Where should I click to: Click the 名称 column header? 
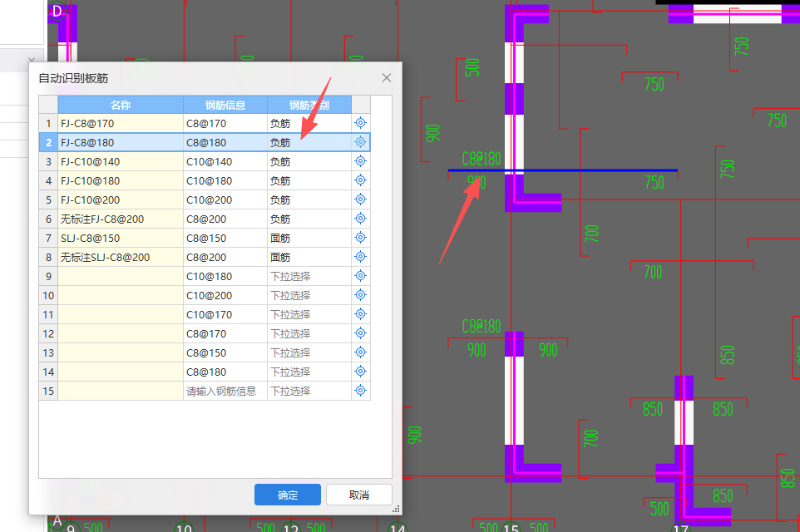pyautogui.click(x=121, y=105)
